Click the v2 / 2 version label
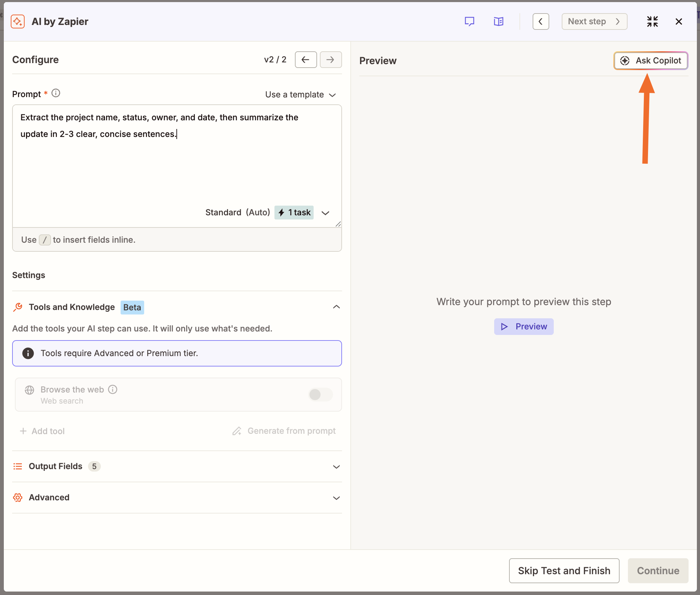The image size is (700, 595). tap(275, 60)
